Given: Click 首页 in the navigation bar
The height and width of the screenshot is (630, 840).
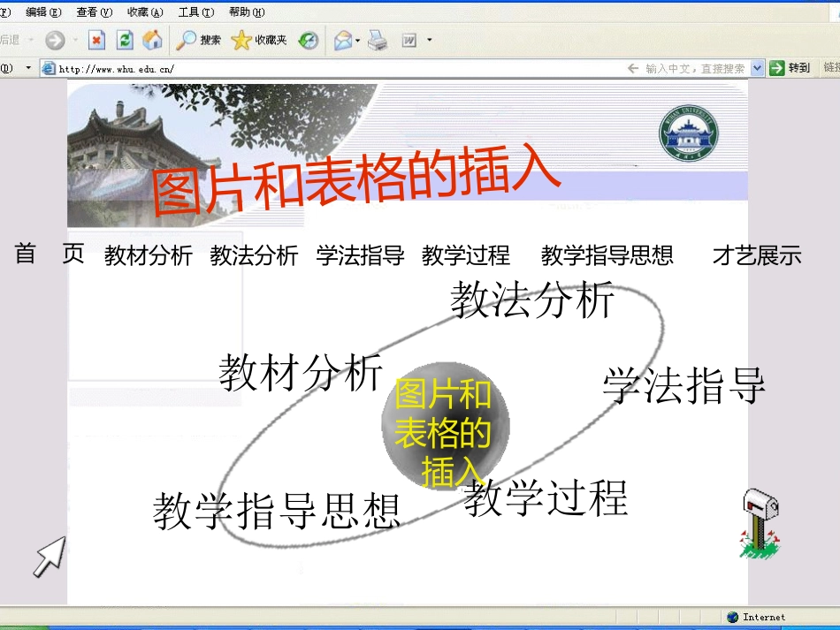Looking at the screenshot, I should [50, 254].
